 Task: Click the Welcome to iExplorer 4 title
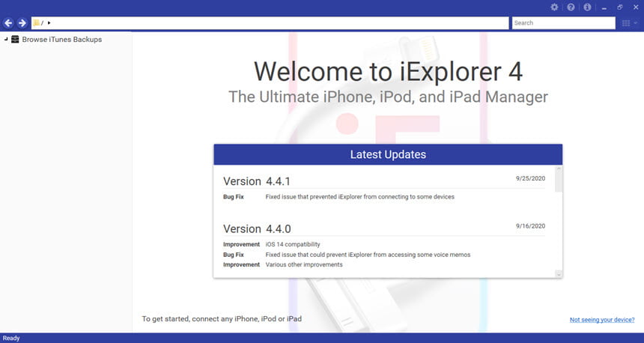click(388, 71)
